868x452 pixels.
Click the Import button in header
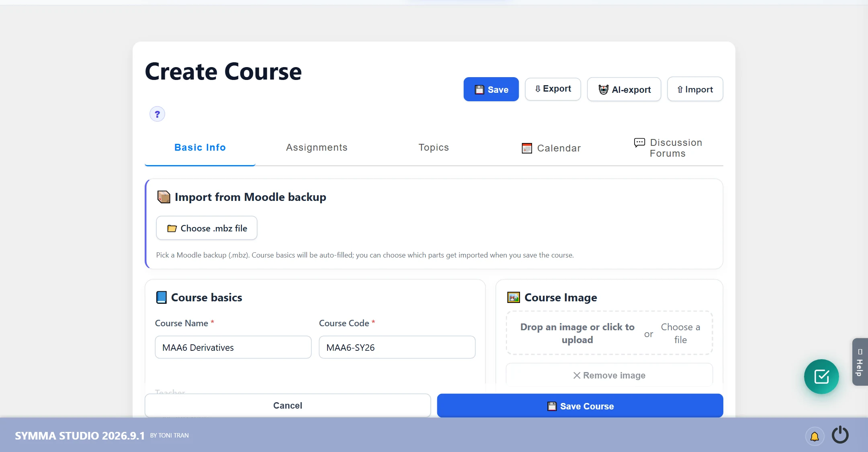coord(695,89)
